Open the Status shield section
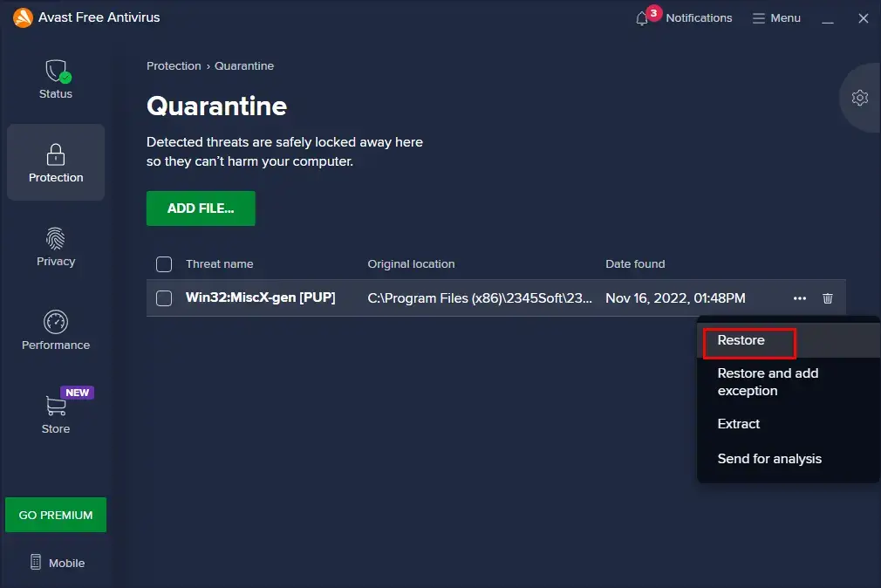Viewport: 881px width, 588px height. [56, 79]
